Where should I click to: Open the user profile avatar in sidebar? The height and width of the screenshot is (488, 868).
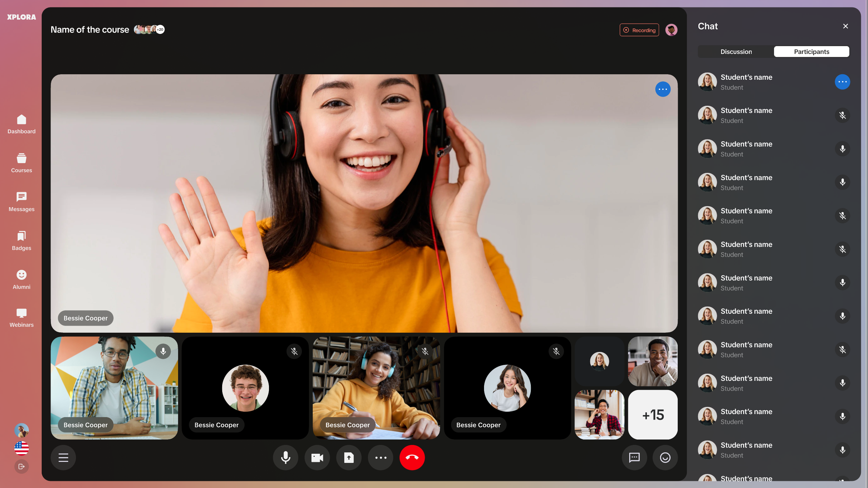click(21, 430)
